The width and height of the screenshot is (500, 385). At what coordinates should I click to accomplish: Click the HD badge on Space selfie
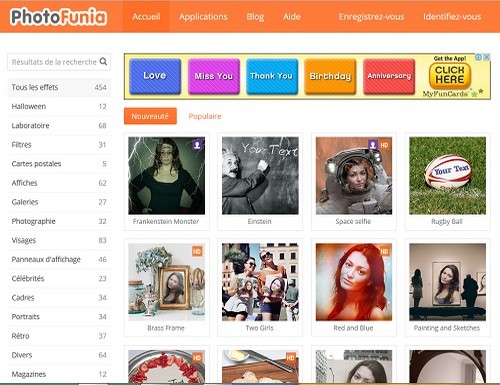[x=384, y=145]
